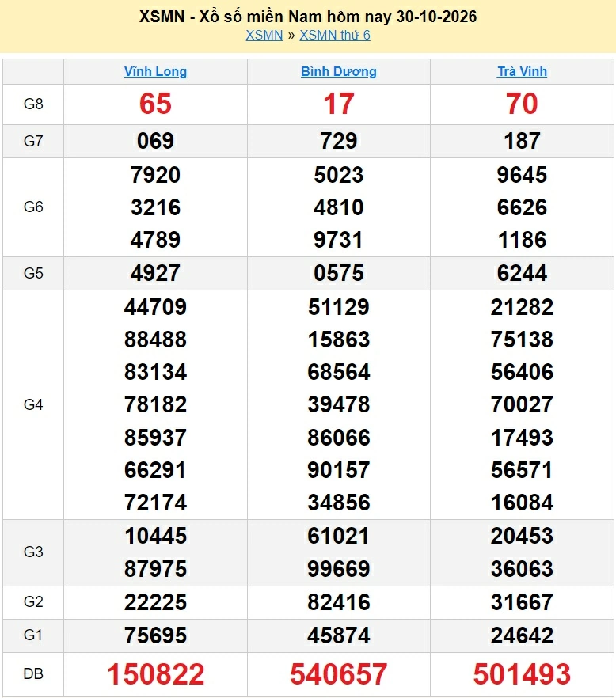Click G4 number 17493
This screenshot has width=616, height=698.
(x=522, y=438)
